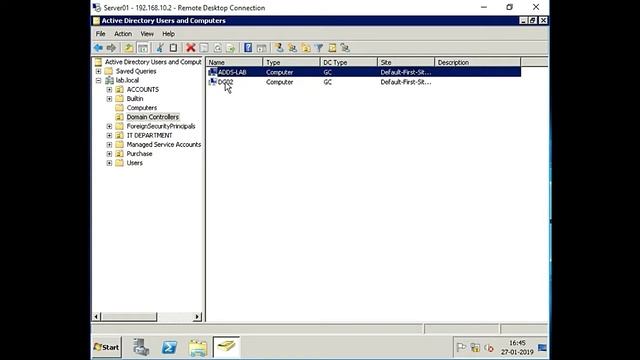
Task: Click the Cut scissors toolbar icon
Action: click(160, 48)
